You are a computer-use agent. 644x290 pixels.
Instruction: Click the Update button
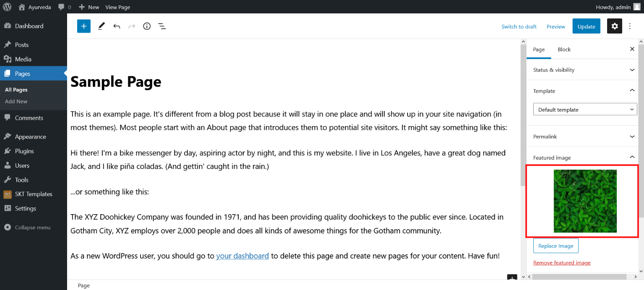586,26
